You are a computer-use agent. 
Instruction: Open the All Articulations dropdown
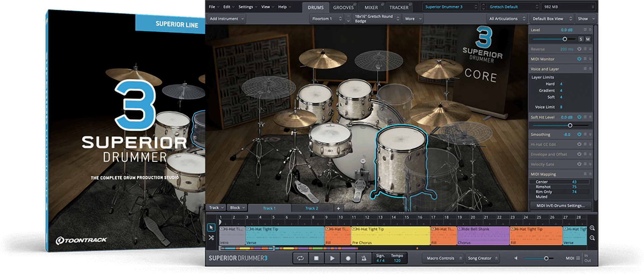pyautogui.click(x=507, y=19)
